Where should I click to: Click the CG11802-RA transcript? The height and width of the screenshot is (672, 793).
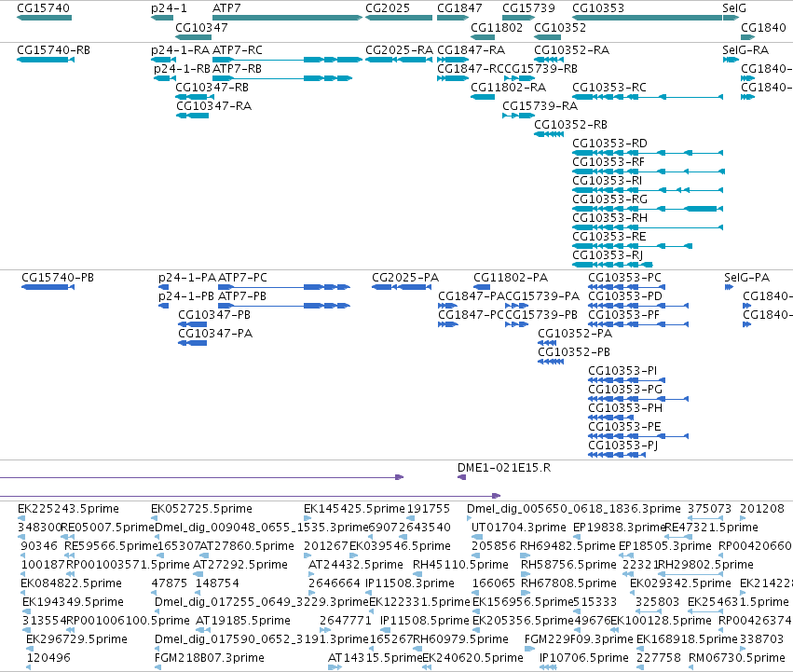click(x=483, y=97)
